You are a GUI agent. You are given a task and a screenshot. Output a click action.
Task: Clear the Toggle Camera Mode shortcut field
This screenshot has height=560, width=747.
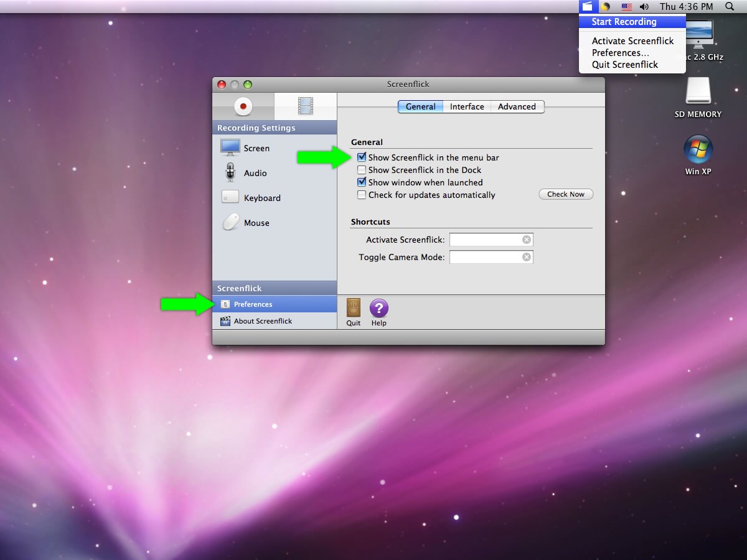[527, 257]
